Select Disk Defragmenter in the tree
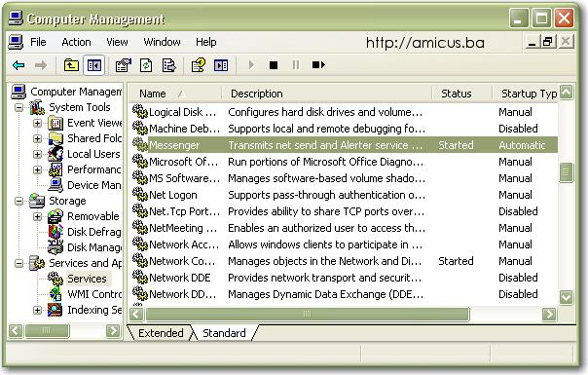The height and width of the screenshot is (375, 588). (x=85, y=232)
